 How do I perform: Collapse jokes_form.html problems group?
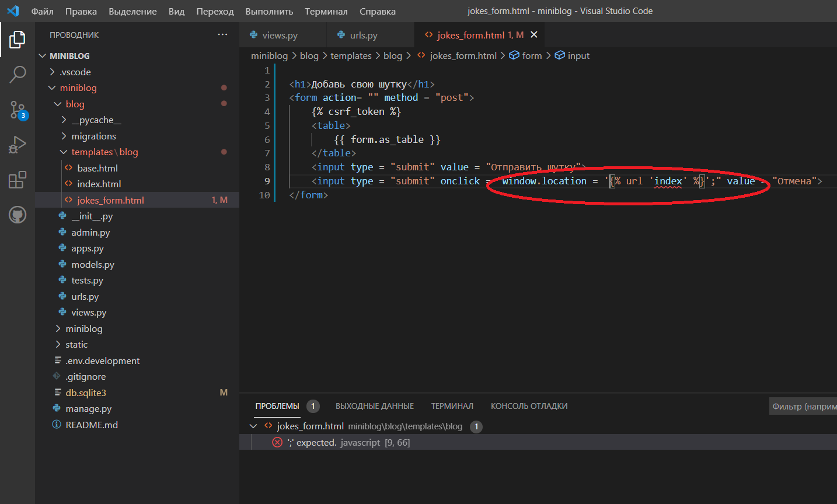(253, 426)
